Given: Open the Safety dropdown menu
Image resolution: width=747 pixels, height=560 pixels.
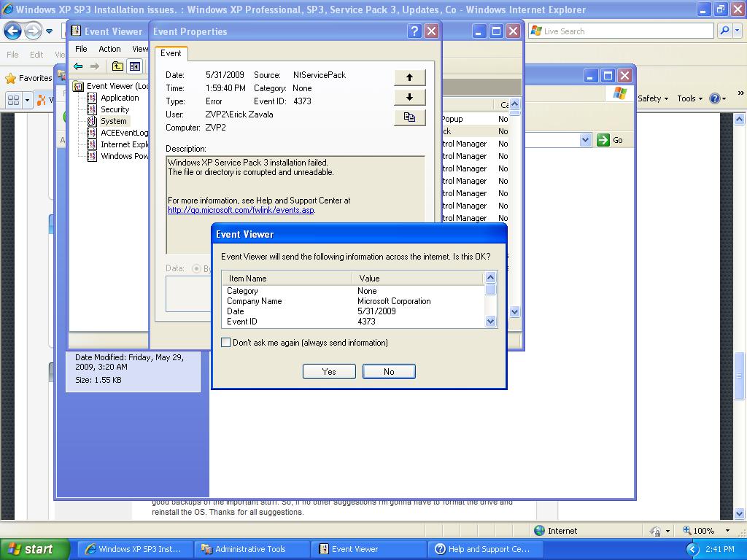Looking at the screenshot, I should pyautogui.click(x=653, y=98).
